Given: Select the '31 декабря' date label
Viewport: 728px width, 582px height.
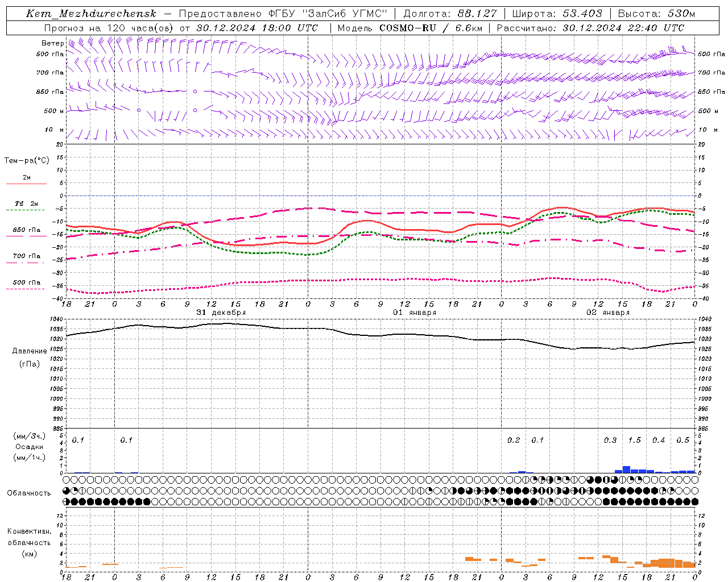Looking at the screenshot, I should (221, 313).
